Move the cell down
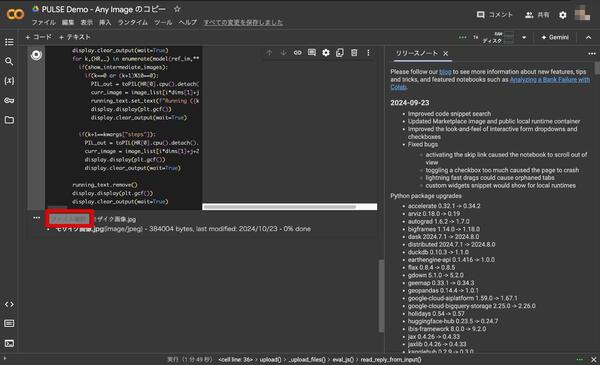Viewport: 600px width, 365px height. [x=283, y=53]
